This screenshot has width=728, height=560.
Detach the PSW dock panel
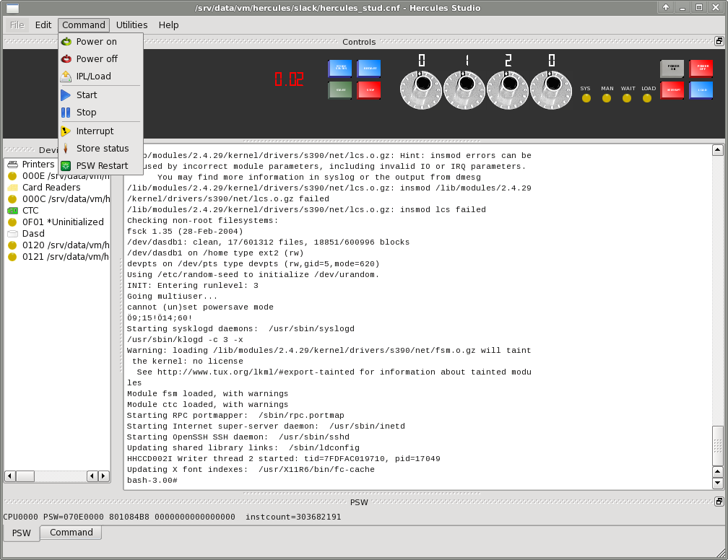pos(719,502)
